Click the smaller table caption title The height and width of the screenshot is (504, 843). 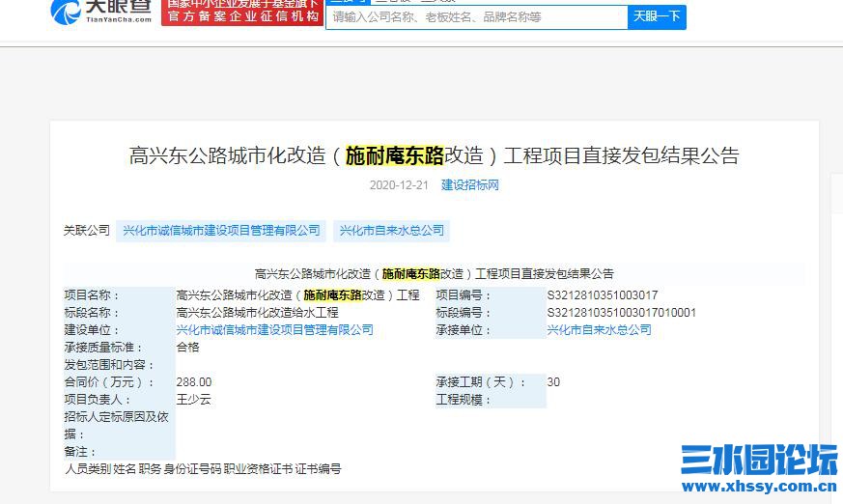tap(434, 274)
